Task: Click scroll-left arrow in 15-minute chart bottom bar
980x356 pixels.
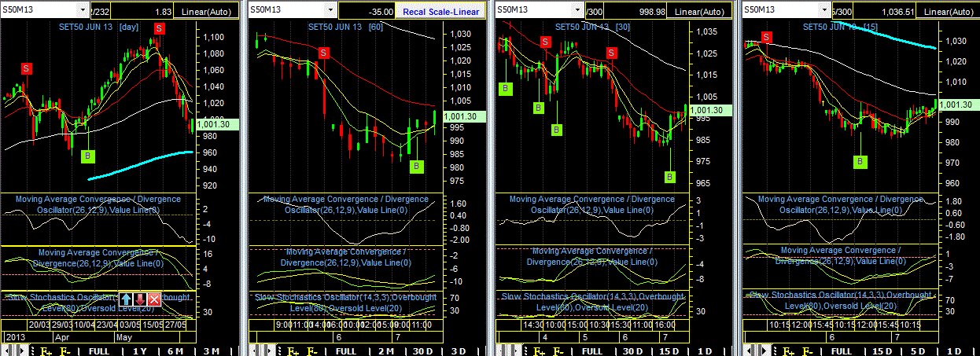Action: (x=750, y=350)
